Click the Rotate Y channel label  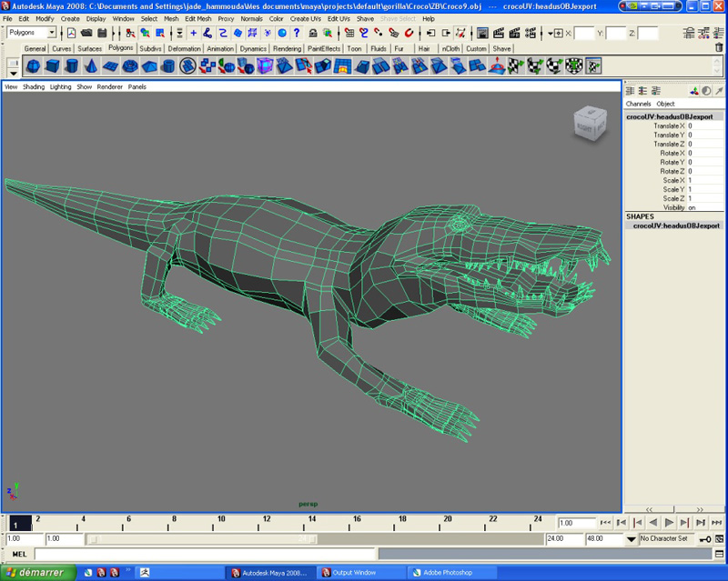point(672,162)
